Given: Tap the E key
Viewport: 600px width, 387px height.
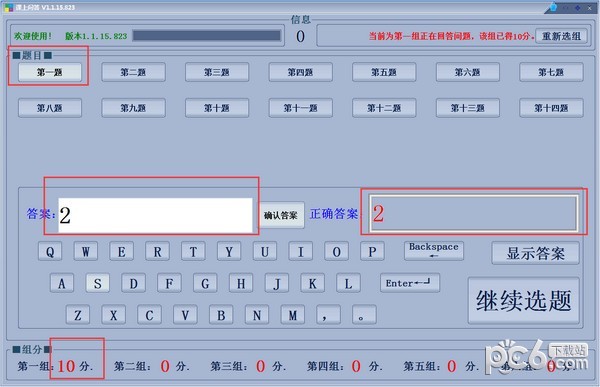Looking at the screenshot, I should 122,251.
